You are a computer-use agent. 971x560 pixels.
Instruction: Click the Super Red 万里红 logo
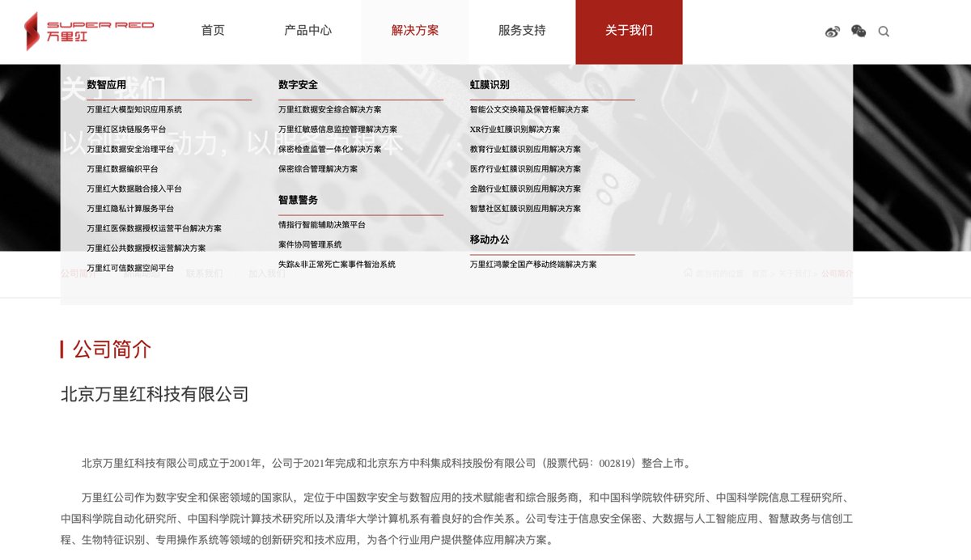89,31
